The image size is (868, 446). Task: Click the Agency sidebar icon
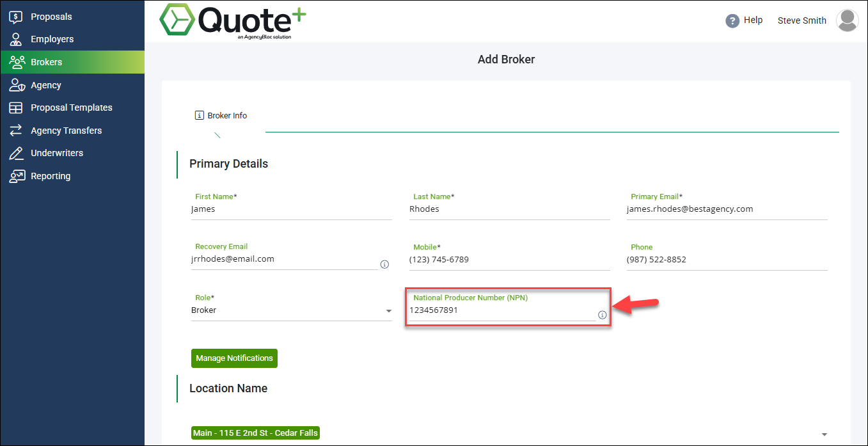point(16,84)
